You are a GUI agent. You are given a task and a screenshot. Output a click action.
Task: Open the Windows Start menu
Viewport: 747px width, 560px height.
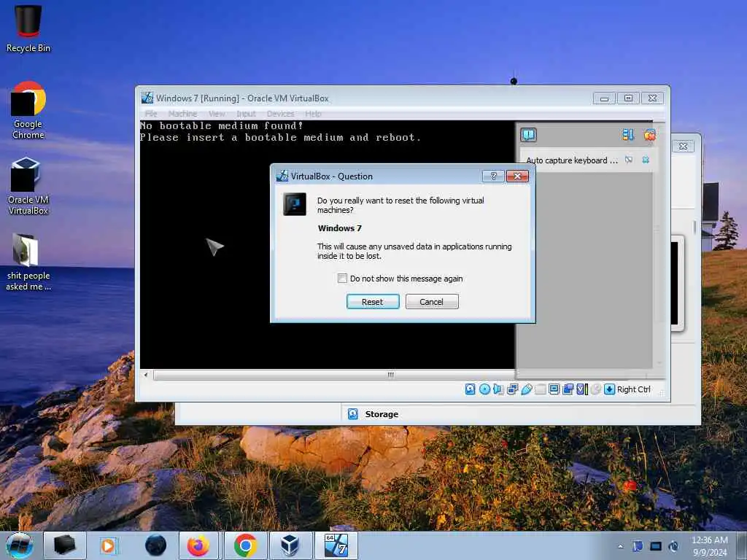(x=20, y=545)
